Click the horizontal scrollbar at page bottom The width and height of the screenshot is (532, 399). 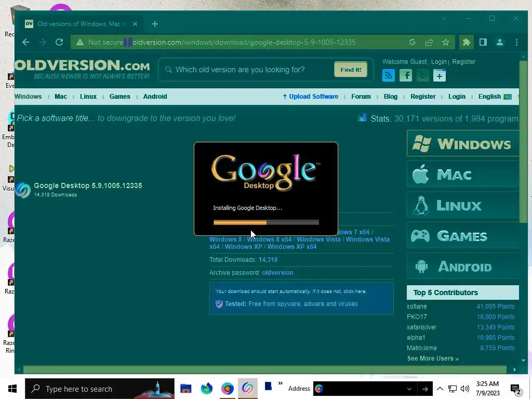(x=264, y=369)
